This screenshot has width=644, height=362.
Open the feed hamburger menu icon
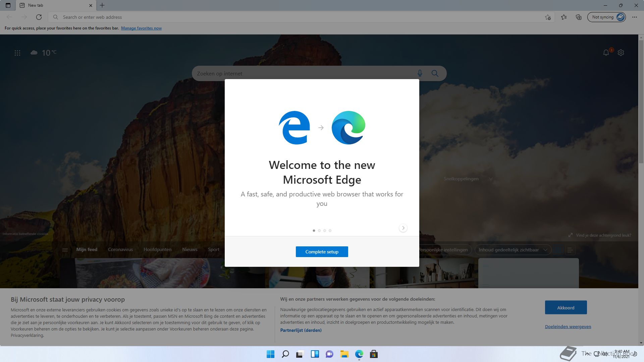click(x=65, y=250)
